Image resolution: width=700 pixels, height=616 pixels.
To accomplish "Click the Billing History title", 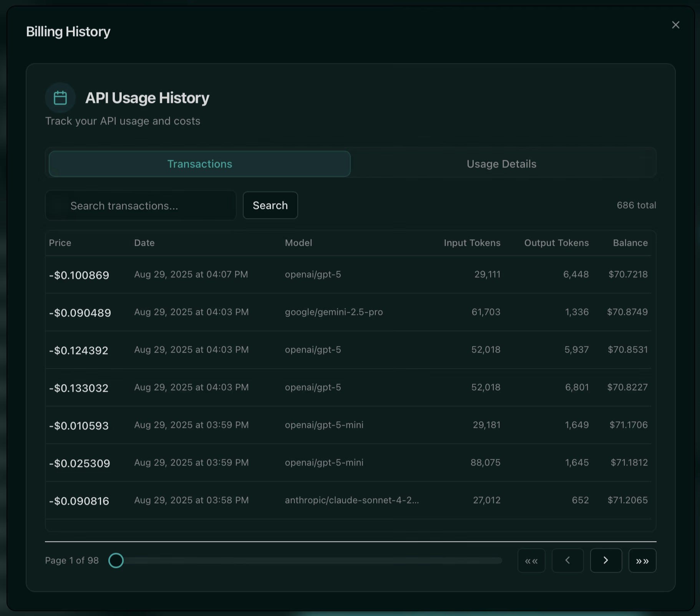I will point(68,31).
